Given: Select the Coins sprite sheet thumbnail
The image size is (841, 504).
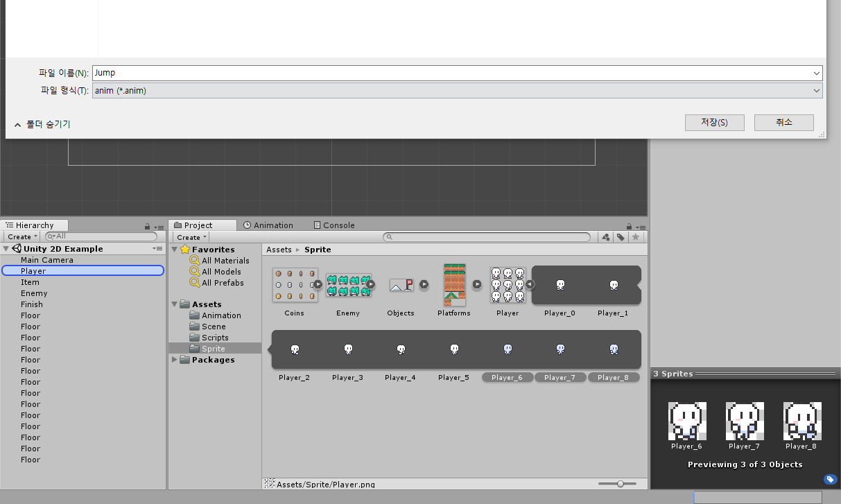Looking at the screenshot, I should pos(295,285).
